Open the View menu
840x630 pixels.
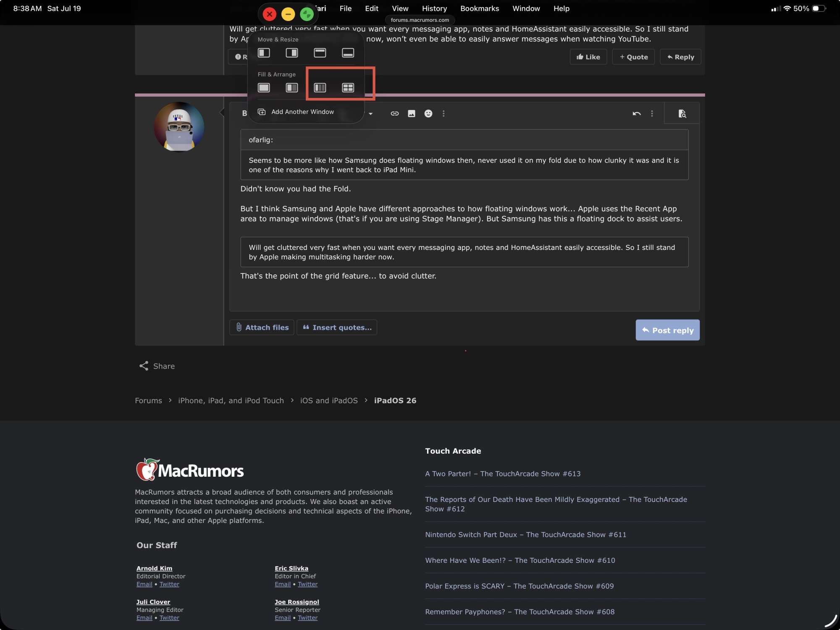(x=400, y=8)
